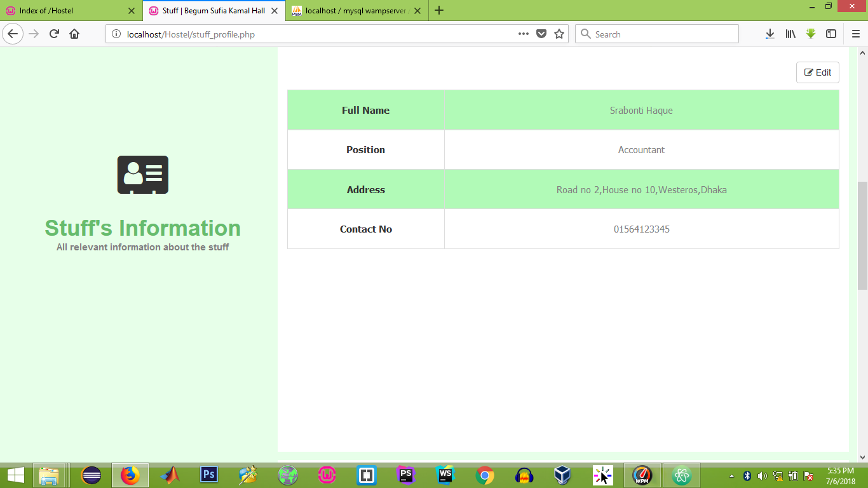
Task: Save page with the Pocket icon
Action: pos(541,34)
